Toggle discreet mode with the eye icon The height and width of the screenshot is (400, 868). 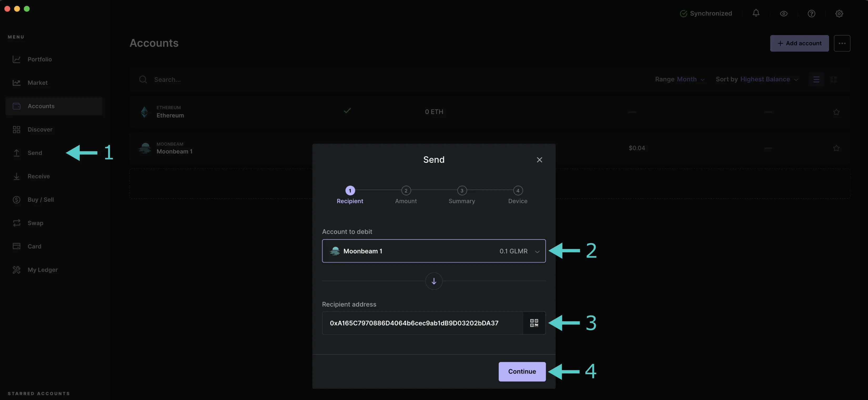[783, 13]
